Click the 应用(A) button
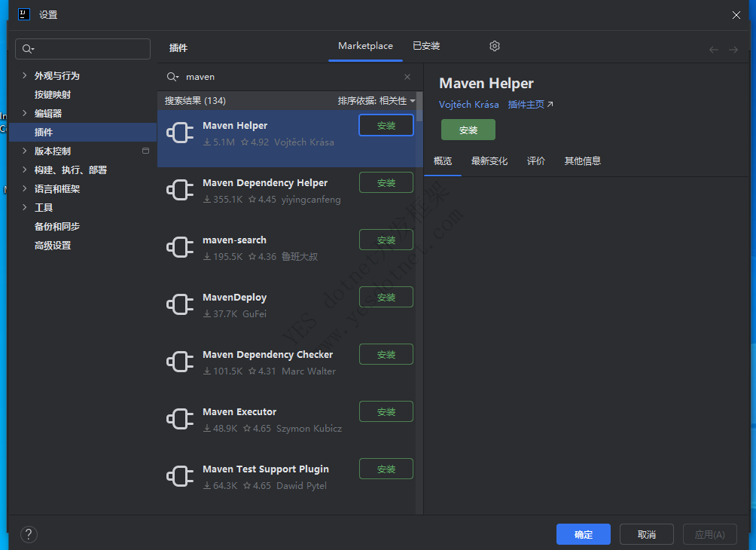This screenshot has height=550, width=756. click(x=710, y=534)
